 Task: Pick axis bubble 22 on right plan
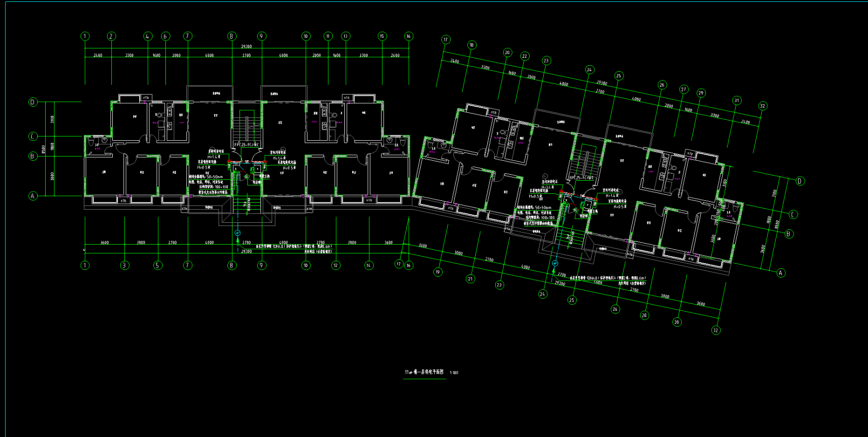coord(525,56)
